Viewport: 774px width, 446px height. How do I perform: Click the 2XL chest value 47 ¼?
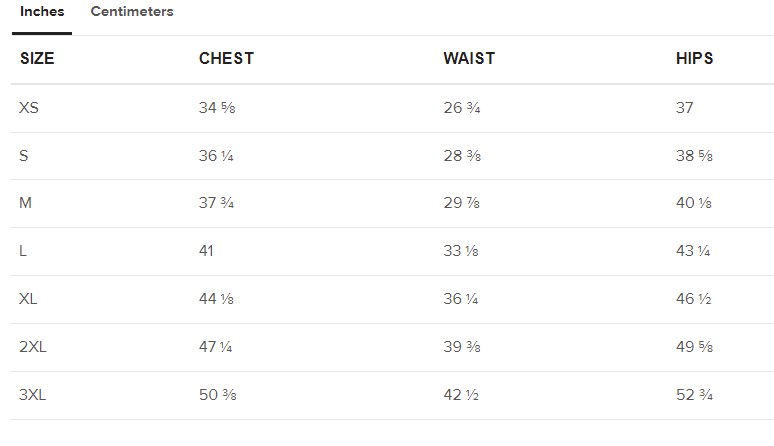click(217, 347)
